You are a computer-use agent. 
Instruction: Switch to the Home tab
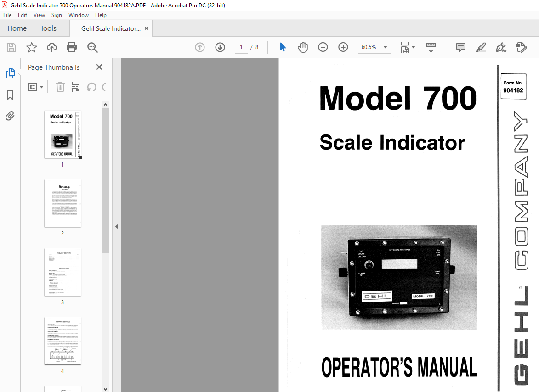(x=17, y=28)
